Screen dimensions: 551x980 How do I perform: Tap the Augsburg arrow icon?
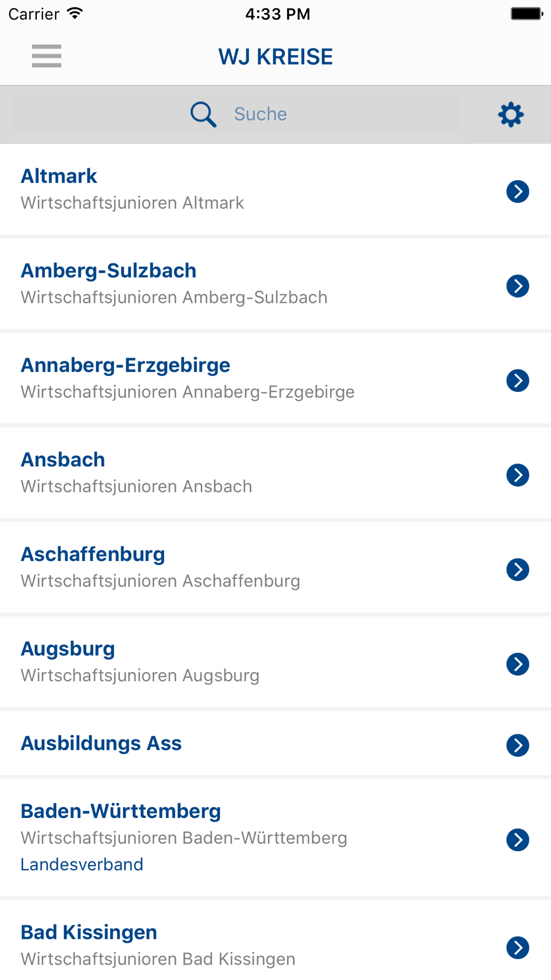click(518, 664)
